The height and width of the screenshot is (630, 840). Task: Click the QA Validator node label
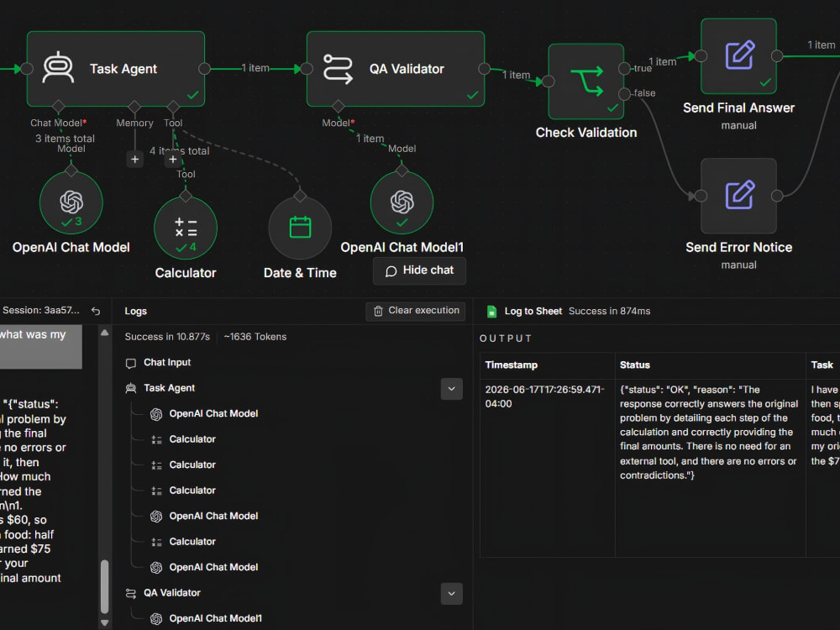point(407,69)
